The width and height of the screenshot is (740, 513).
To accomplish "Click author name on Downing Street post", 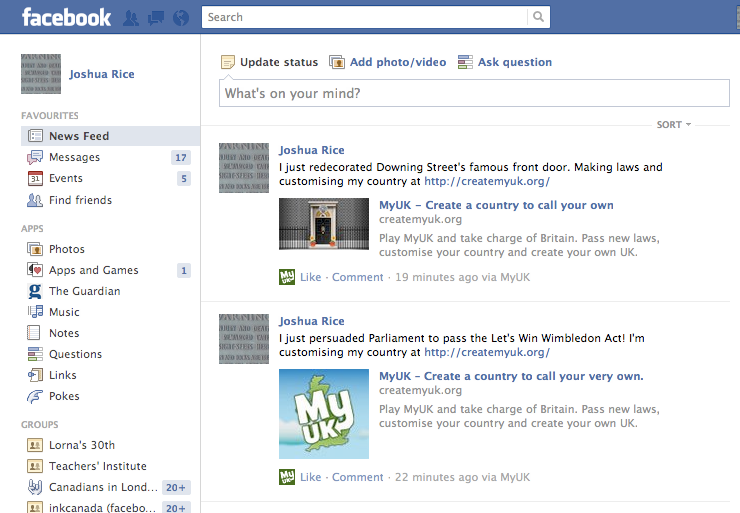I will pyautogui.click(x=311, y=150).
